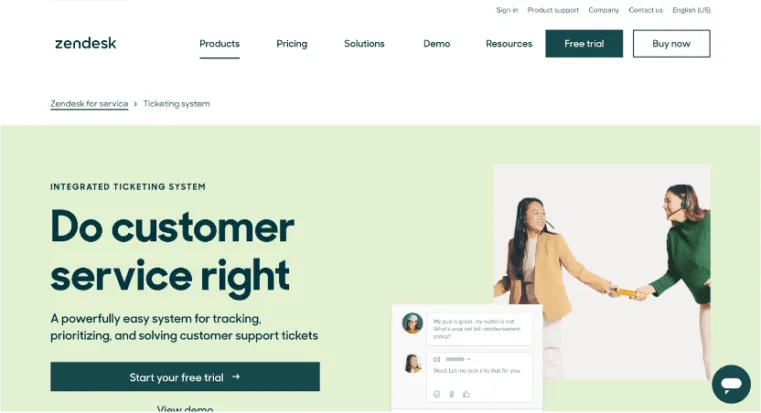761x413 pixels.
Task: Go to the Pricing page
Action: pyautogui.click(x=292, y=44)
